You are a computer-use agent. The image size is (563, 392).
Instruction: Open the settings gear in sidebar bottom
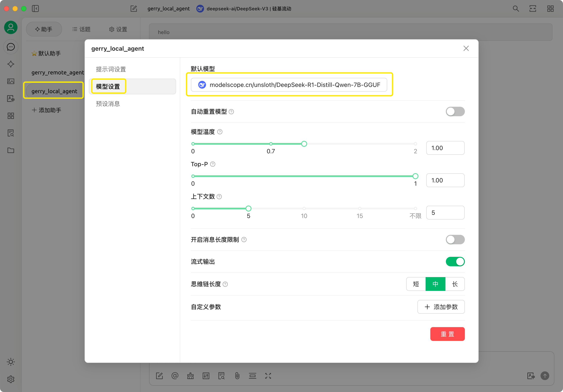coord(11,379)
